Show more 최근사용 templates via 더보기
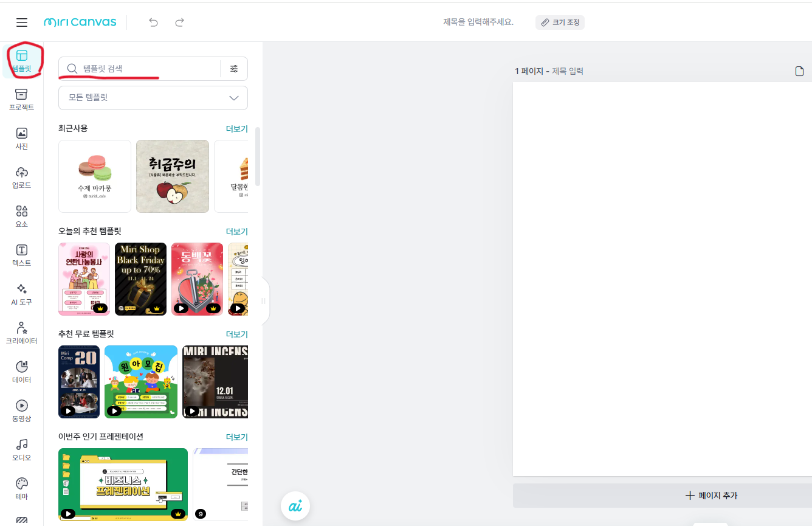Viewport: 812px width, 526px height. coord(236,128)
